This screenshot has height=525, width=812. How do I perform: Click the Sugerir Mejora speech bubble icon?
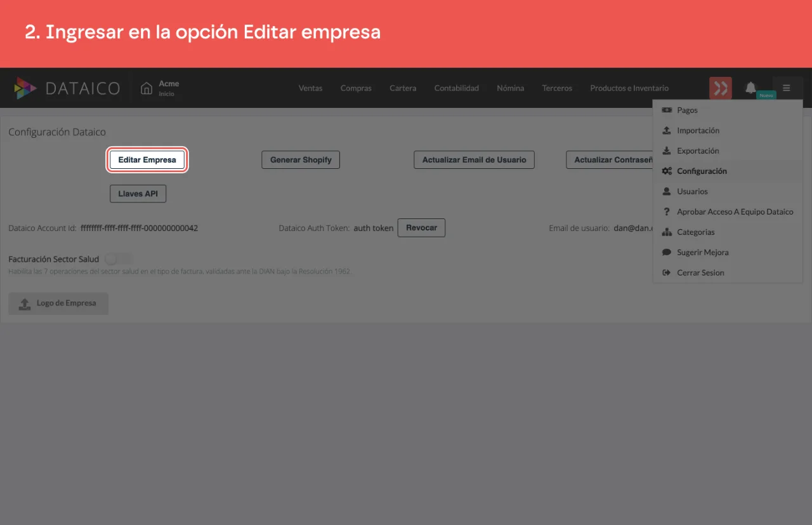click(667, 252)
